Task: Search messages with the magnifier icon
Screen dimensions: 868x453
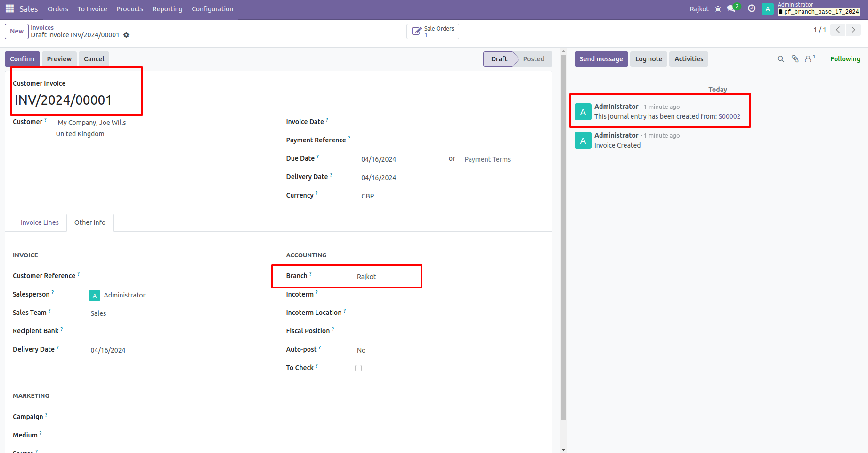Action: point(781,58)
